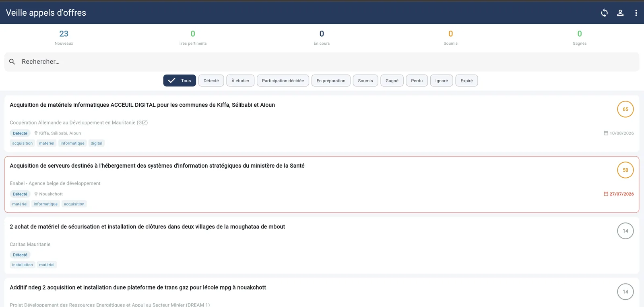Click the location pin beside Nouakchott

pyautogui.click(x=36, y=194)
